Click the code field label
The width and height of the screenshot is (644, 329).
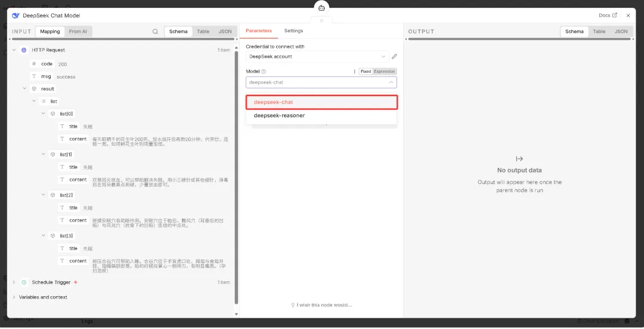47,64
